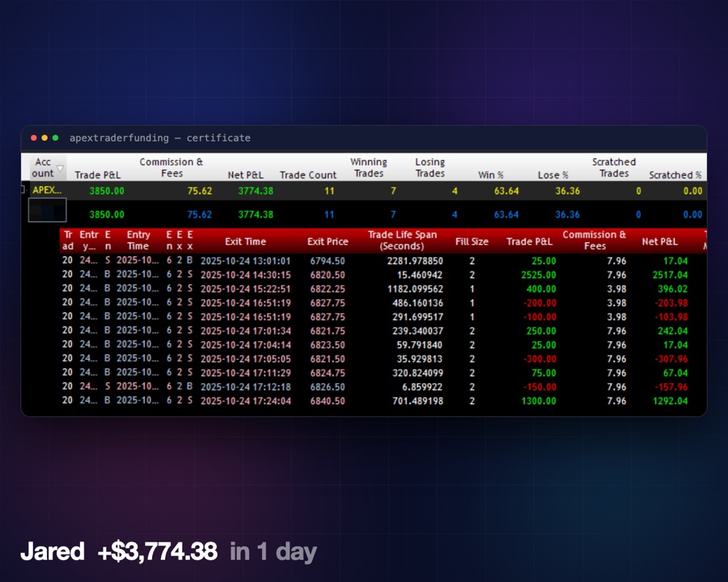Click the Scratched Trades column header
Image resolution: width=728 pixels, height=582 pixels.
614,167
